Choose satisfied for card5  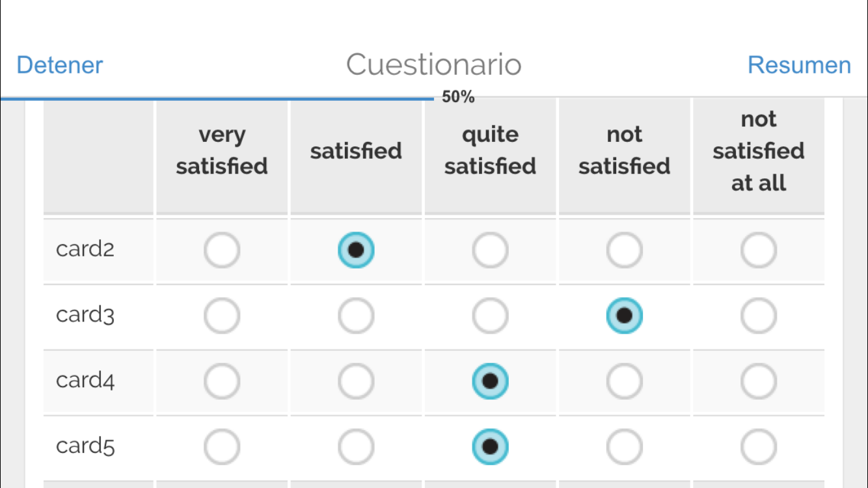pos(356,446)
